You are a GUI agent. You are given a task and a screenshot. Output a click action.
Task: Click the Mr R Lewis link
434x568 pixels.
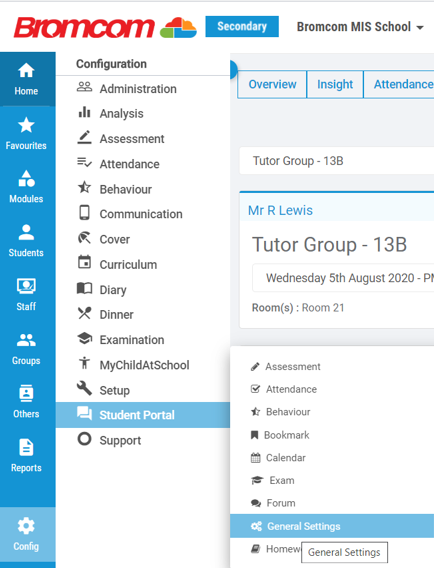(280, 210)
